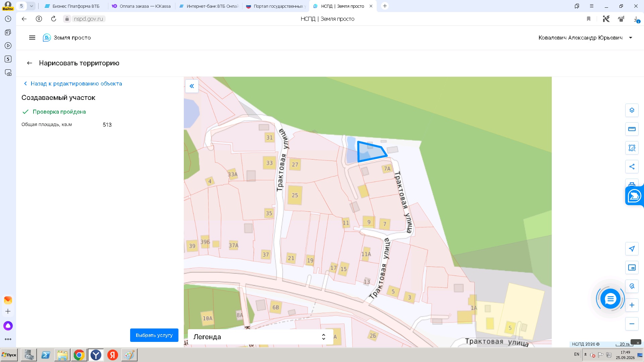Open the overview mini-map icon
This screenshot has height=362, width=644.
[x=632, y=267]
